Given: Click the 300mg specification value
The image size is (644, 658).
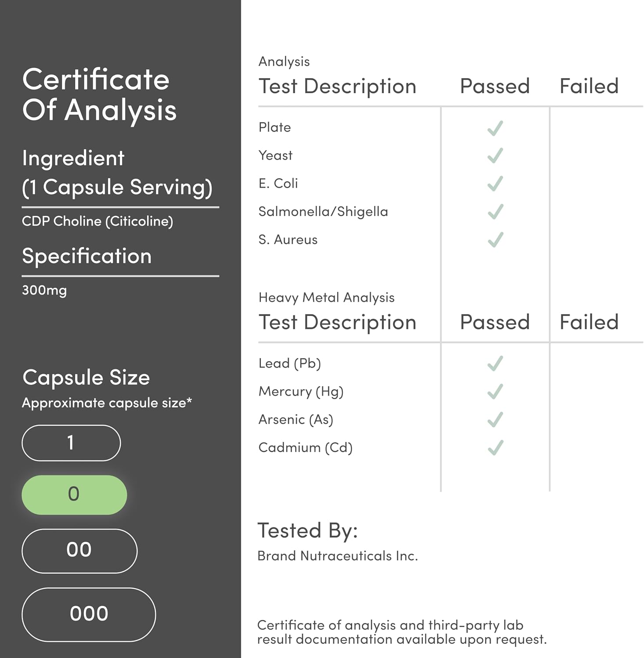Looking at the screenshot, I should click(44, 290).
